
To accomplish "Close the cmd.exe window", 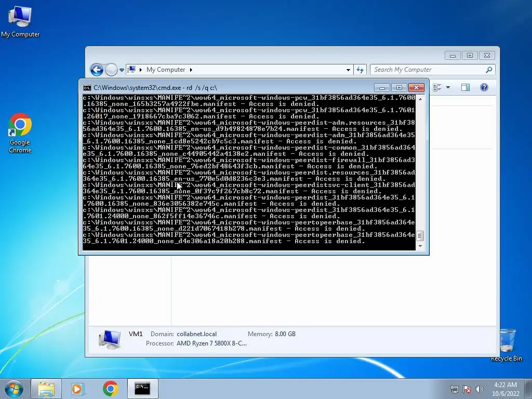I will pyautogui.click(x=416, y=87).
